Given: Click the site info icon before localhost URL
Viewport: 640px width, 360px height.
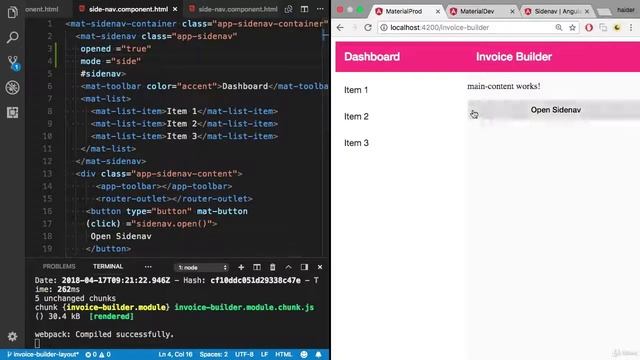Looking at the screenshot, I should pyautogui.click(x=384, y=27).
